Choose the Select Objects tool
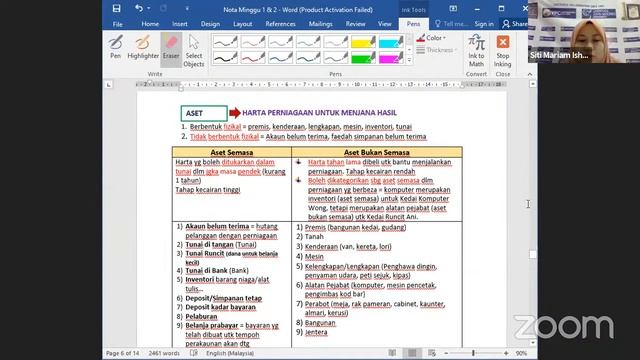The width and height of the screenshot is (640, 360). [x=193, y=51]
